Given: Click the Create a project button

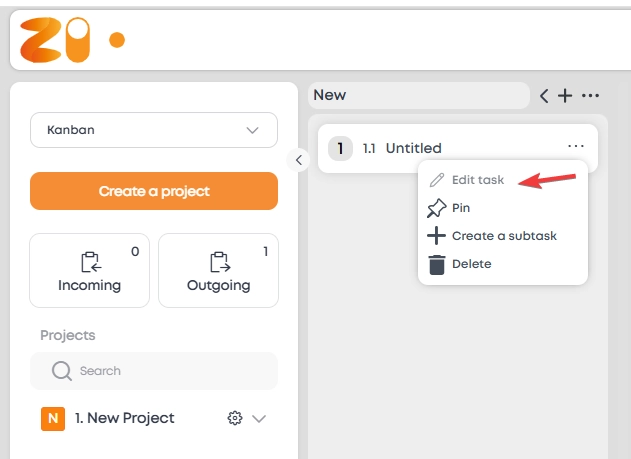Looking at the screenshot, I should pyautogui.click(x=153, y=191).
